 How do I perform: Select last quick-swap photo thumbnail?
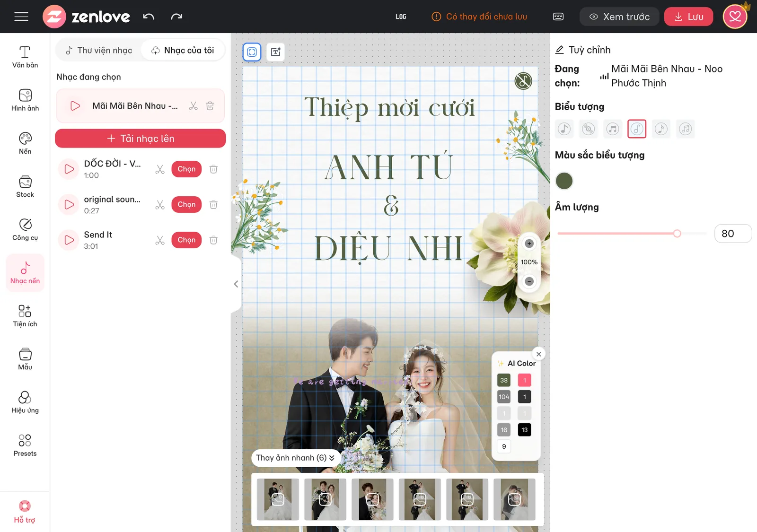[x=514, y=499]
